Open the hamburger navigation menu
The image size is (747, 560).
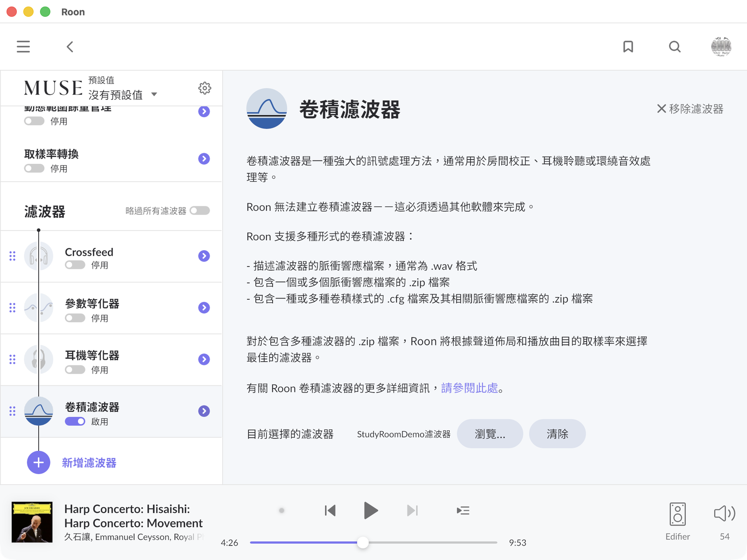tap(23, 47)
